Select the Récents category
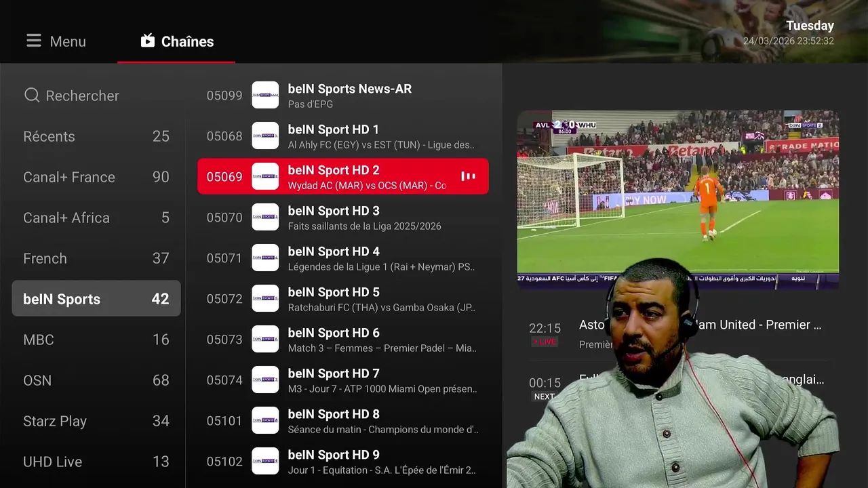The image size is (868, 488). tap(96, 136)
